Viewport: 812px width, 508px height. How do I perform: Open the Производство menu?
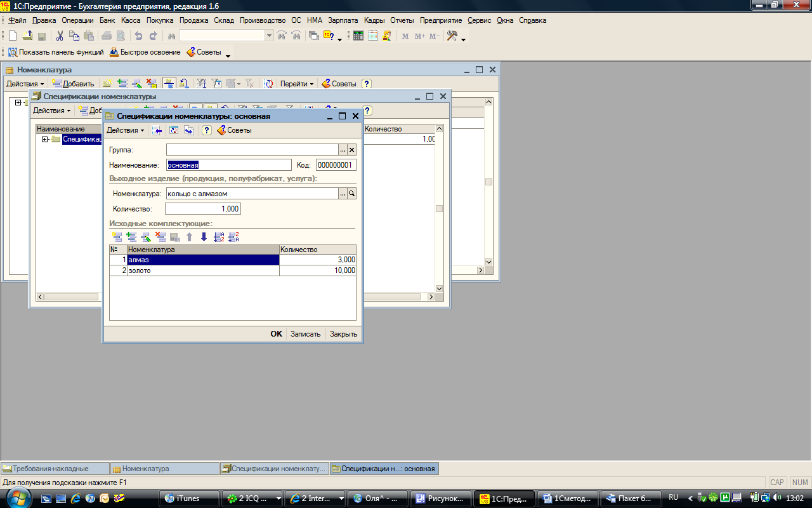point(263,20)
